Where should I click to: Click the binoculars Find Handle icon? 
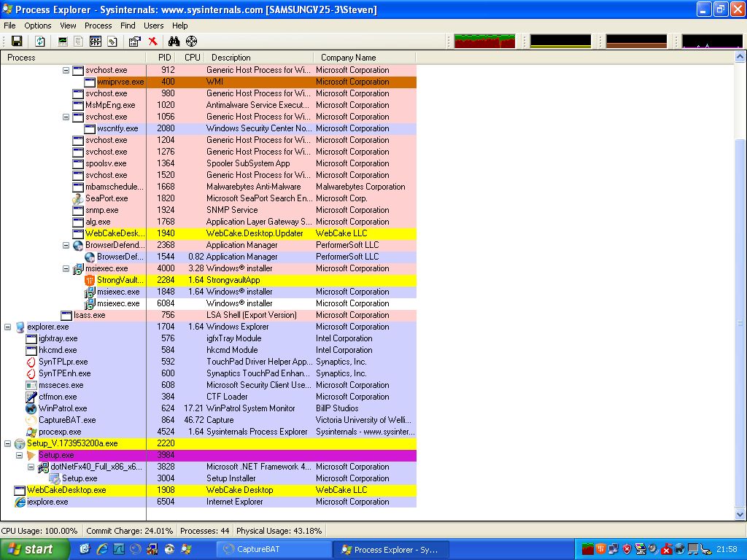pos(174,42)
